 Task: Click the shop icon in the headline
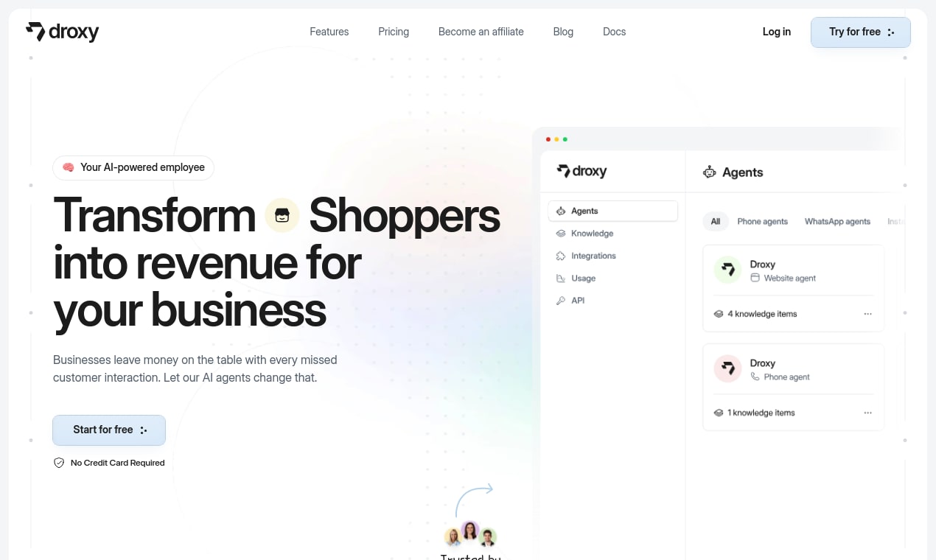(x=282, y=215)
